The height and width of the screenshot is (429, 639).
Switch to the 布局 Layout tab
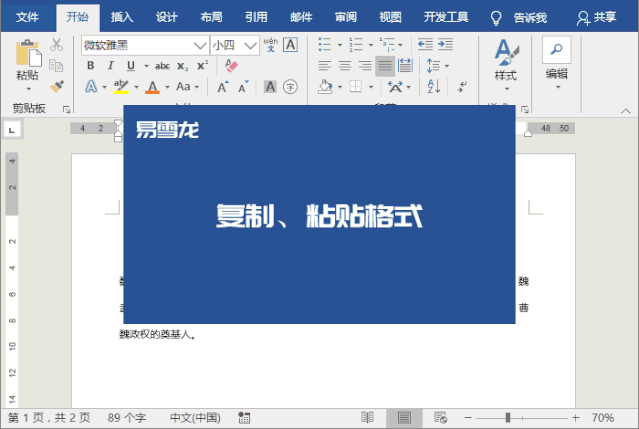(x=212, y=17)
